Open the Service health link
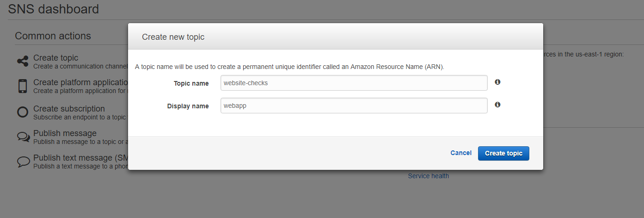644x218 pixels. coord(428,176)
